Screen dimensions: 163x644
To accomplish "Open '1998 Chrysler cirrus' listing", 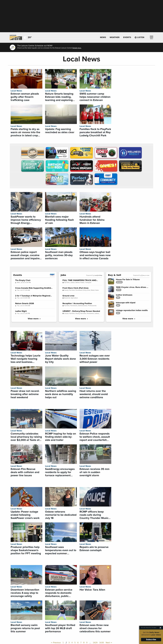I will pos(132,287).
